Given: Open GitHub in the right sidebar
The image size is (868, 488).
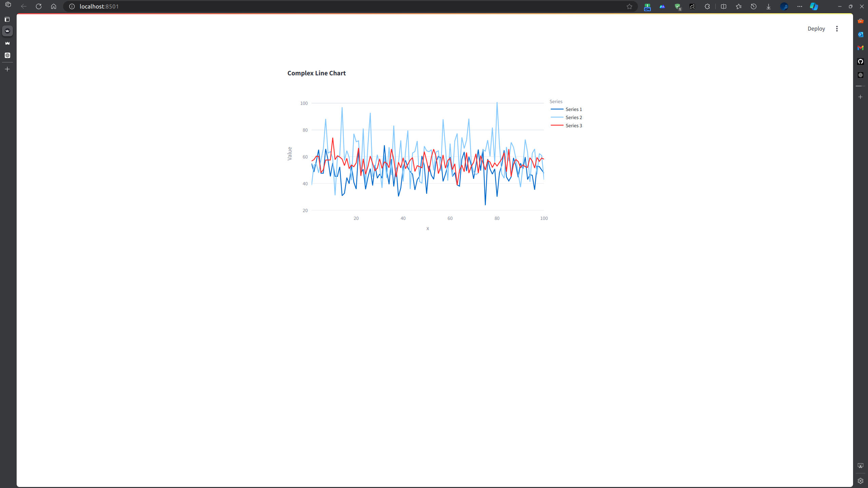Looking at the screenshot, I should coord(860,61).
